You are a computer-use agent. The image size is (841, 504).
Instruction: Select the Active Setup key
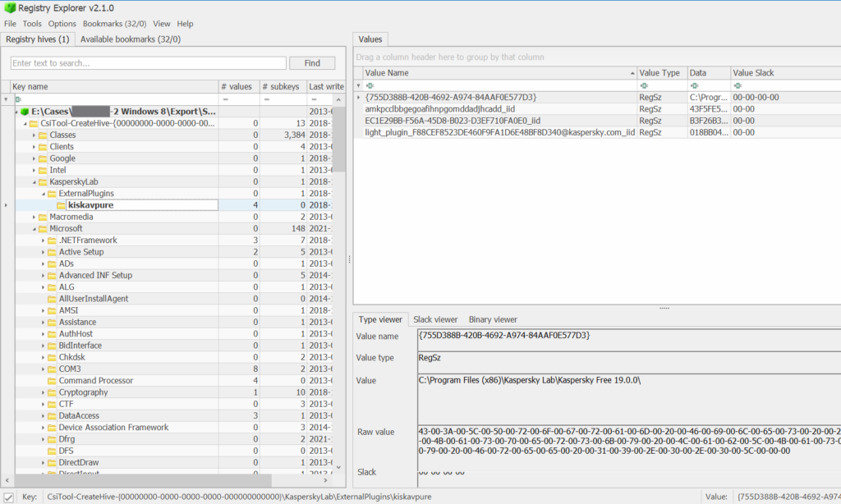click(81, 252)
